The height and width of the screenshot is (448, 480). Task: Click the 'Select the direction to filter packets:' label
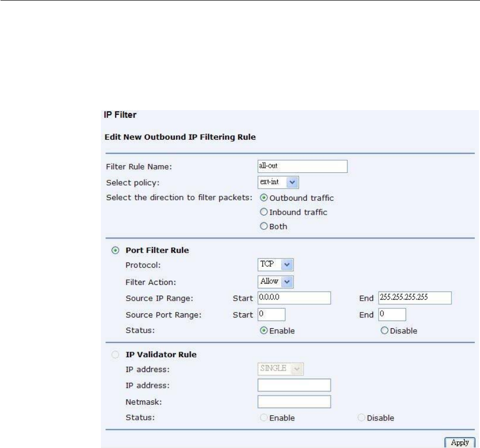click(x=179, y=198)
